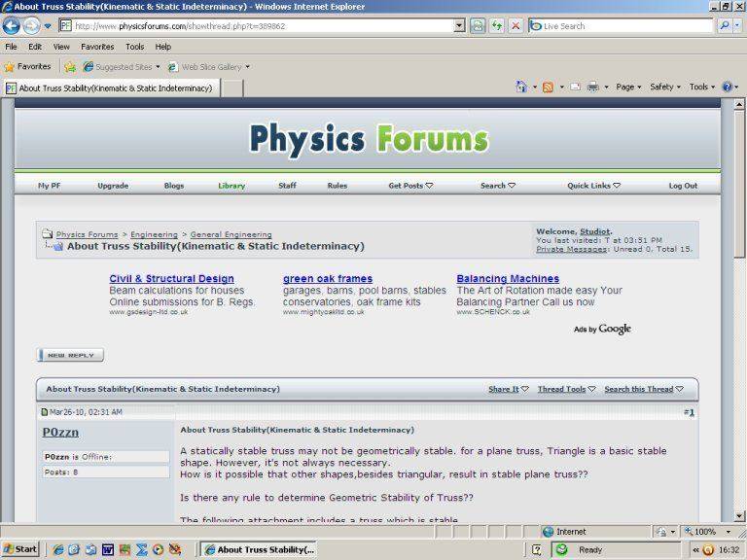Click the Print icon in command bar
Screen dimensions: 747x560
click(x=592, y=87)
